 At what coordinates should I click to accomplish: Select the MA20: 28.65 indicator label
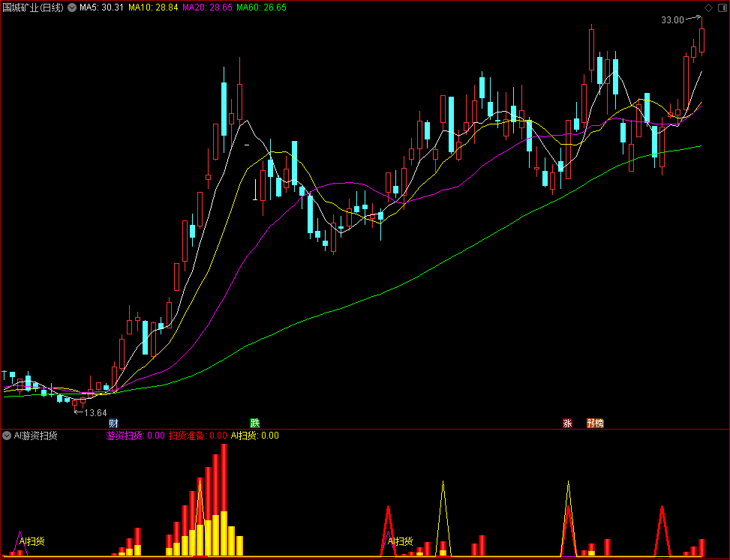pos(207,7)
